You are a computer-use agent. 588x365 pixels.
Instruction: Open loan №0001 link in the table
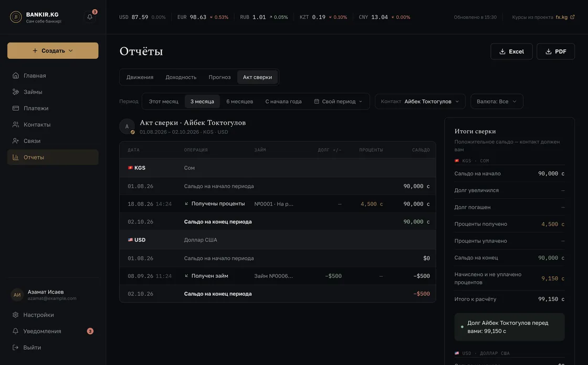pyautogui.click(x=274, y=204)
